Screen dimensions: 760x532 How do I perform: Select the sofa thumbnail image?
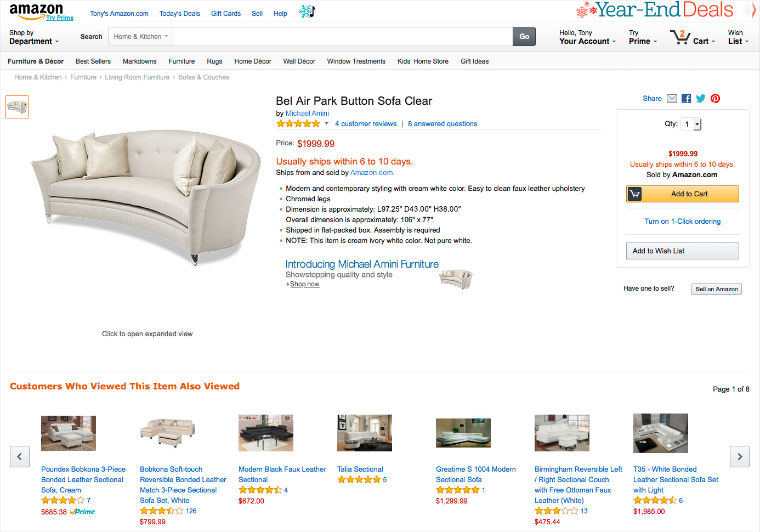click(x=17, y=107)
